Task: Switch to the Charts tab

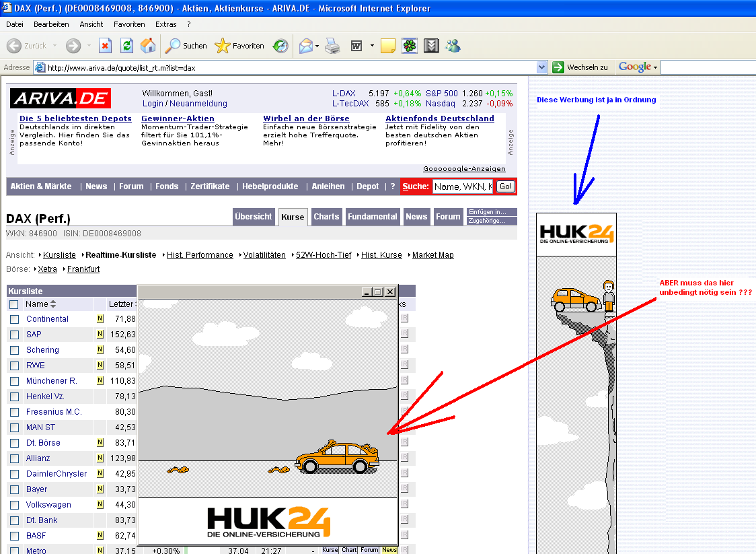Action: tap(326, 217)
